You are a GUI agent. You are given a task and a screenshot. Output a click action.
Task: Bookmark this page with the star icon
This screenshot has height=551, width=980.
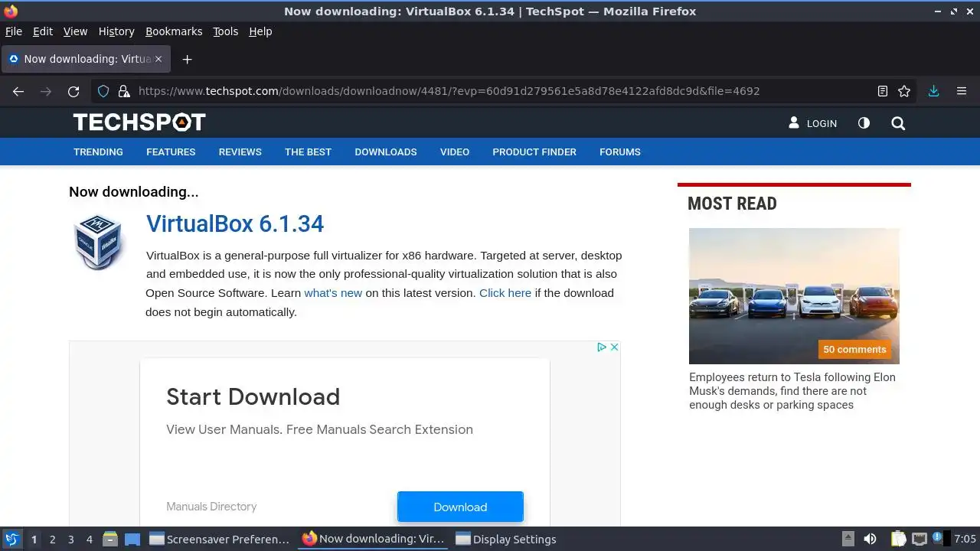904,91
